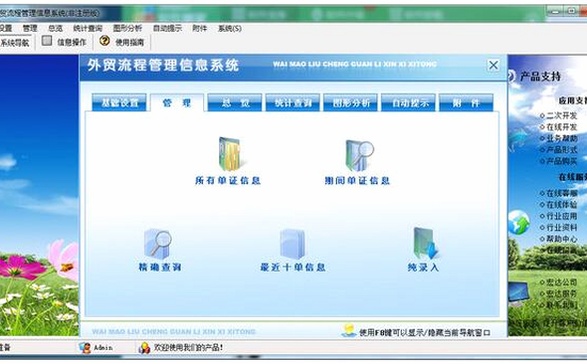Close the navigation panel with X button
The width and height of the screenshot is (587, 364).
(493, 65)
